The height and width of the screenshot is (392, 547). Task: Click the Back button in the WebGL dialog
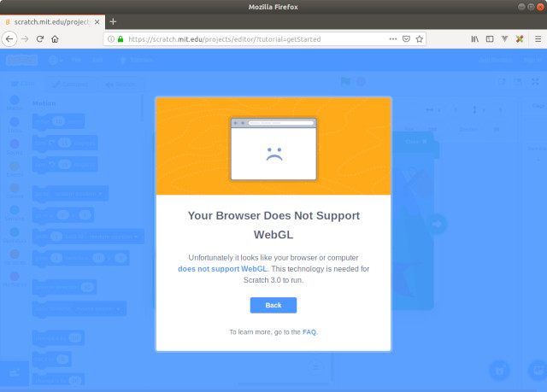click(x=273, y=305)
